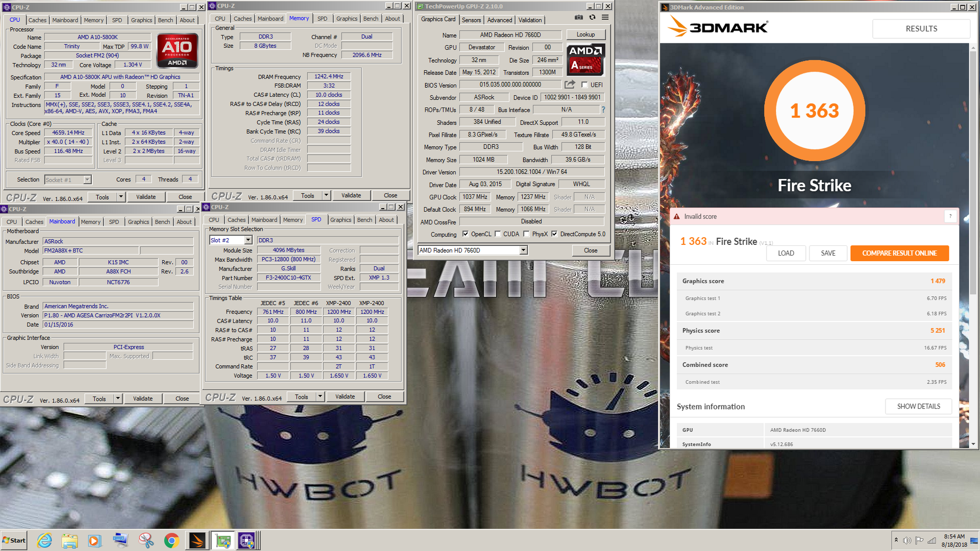Click the taskbar clock showing 8:54 AM
Screen dimensions: 980x551
[954, 540]
